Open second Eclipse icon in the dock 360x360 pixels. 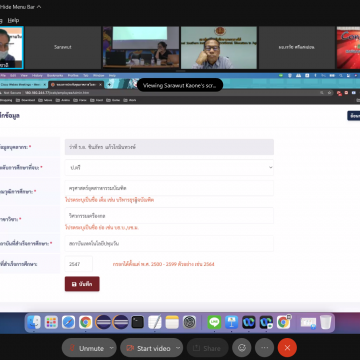(120, 322)
